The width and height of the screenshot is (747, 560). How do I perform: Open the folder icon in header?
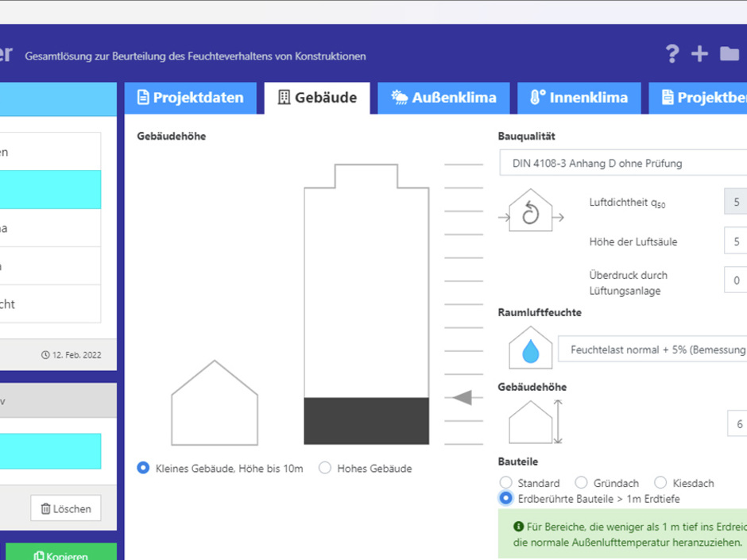729,54
